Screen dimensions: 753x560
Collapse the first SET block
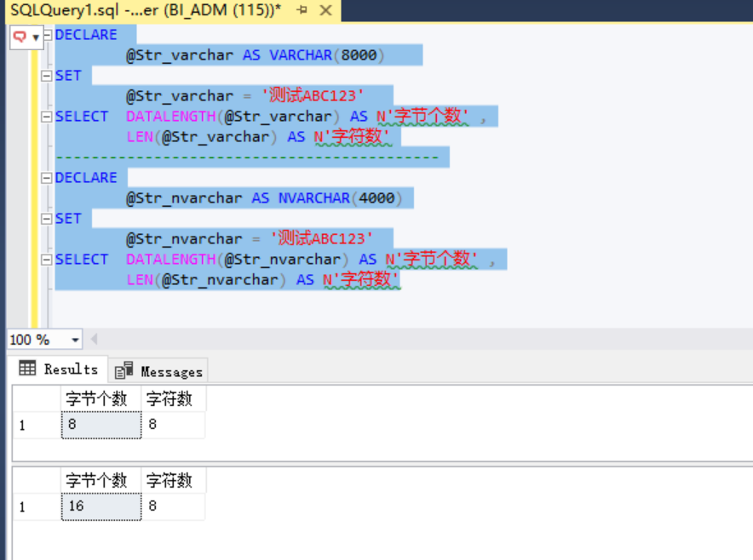47,76
